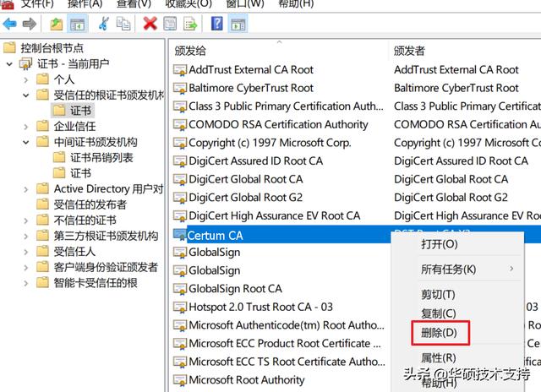This screenshot has width=541, height=392.
Task: Select DigiCert Global Root G2 row
Action: tap(245, 198)
